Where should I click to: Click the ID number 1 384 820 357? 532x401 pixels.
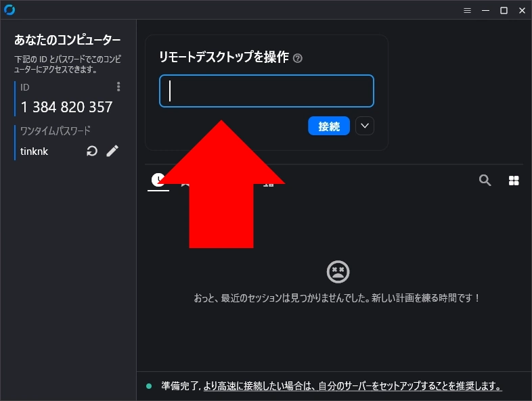click(x=66, y=107)
